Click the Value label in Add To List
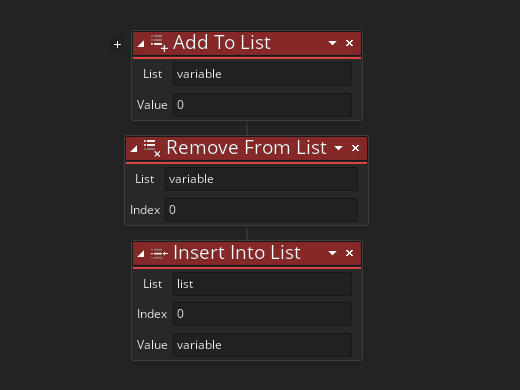 point(152,105)
